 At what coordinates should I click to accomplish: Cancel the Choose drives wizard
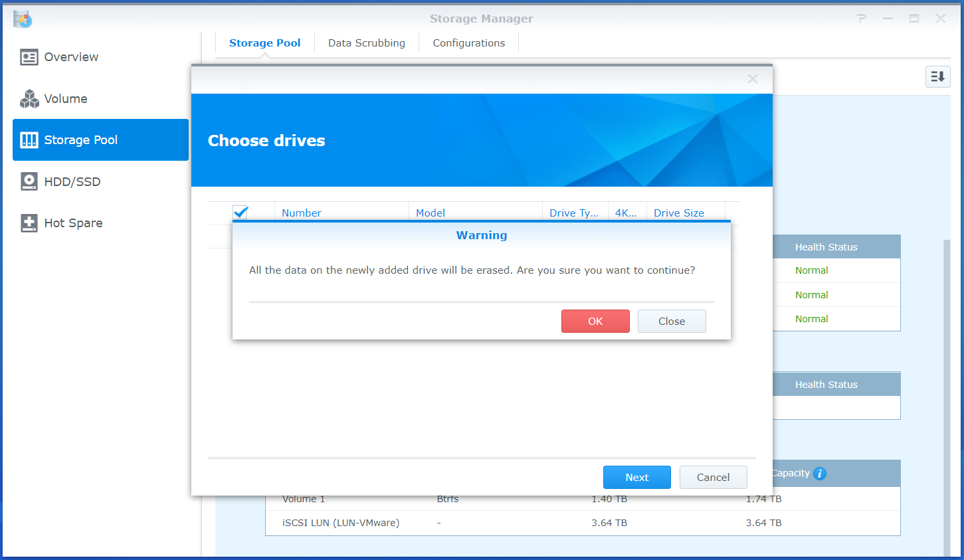point(714,478)
